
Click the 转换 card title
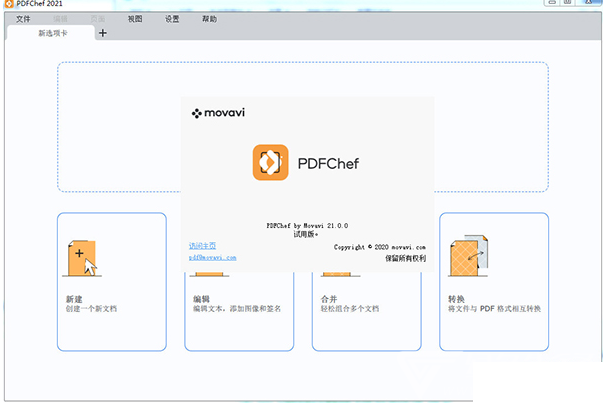pos(456,299)
